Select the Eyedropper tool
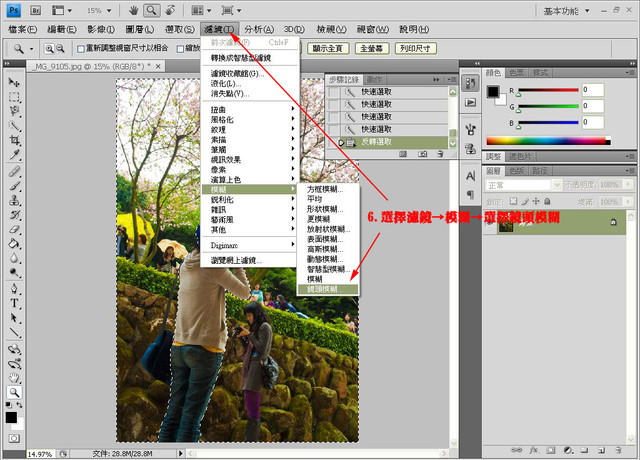The height and width of the screenshot is (460, 640). click(x=14, y=155)
